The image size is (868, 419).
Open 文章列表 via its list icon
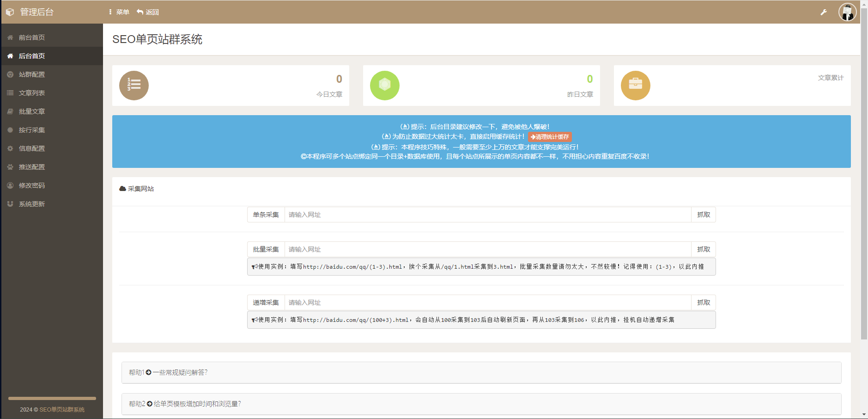tap(10, 92)
